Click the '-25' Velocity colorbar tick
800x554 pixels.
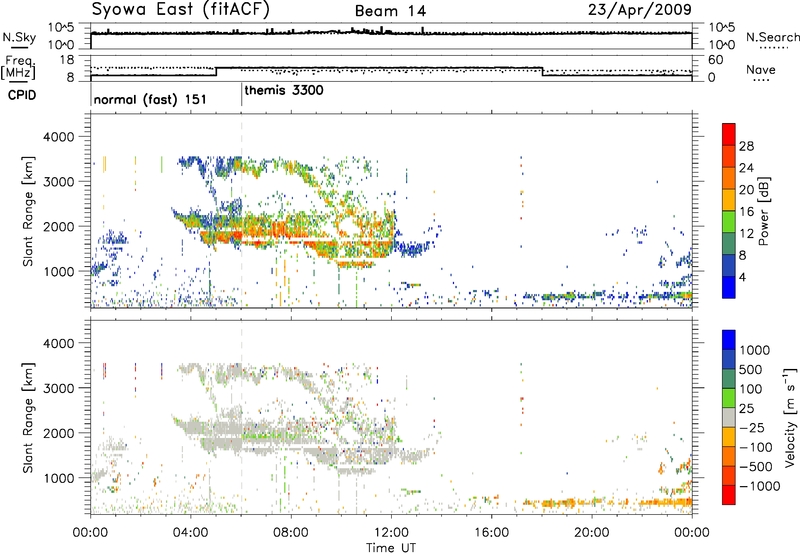(x=753, y=427)
